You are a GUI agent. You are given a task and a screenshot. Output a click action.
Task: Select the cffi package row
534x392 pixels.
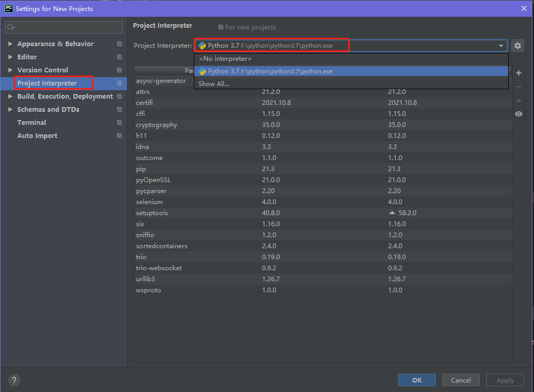click(x=323, y=114)
